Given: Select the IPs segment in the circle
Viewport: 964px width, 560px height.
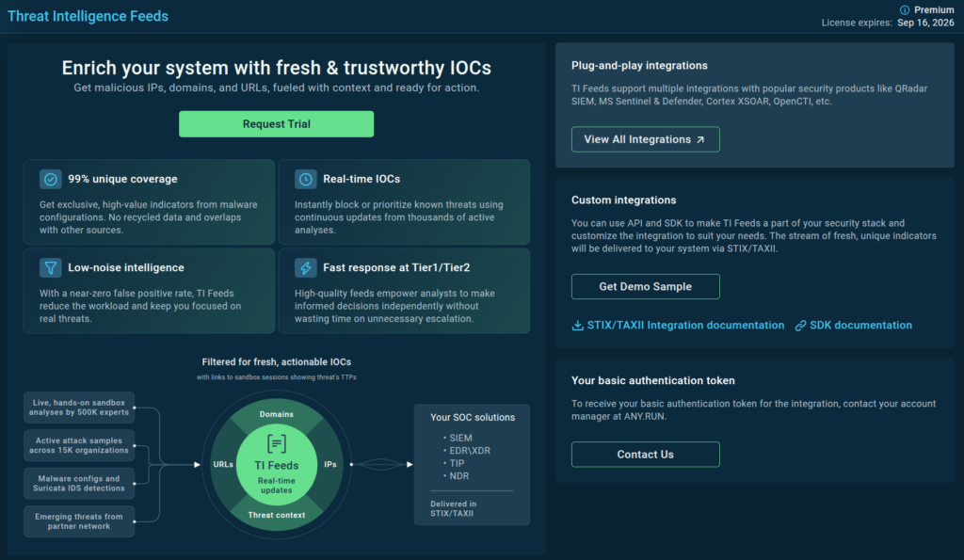Looking at the screenshot, I should [330, 465].
